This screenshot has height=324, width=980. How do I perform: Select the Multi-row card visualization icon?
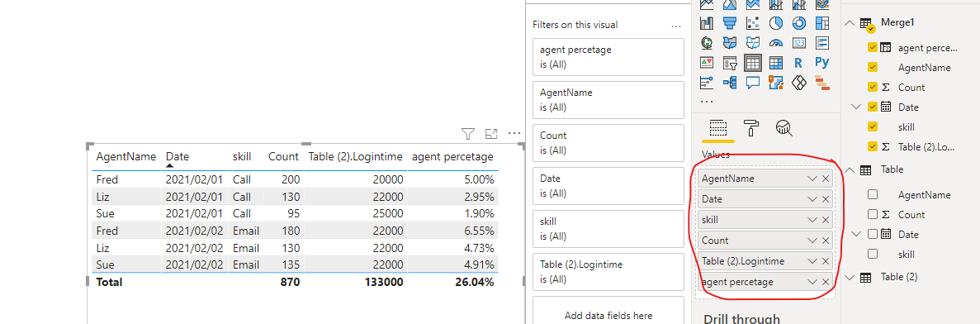point(821,42)
